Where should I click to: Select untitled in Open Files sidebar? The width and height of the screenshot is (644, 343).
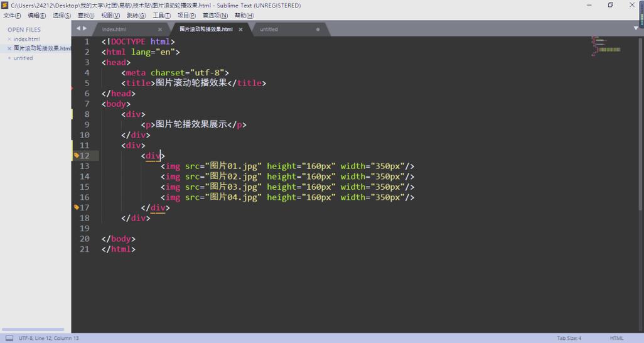pos(23,58)
